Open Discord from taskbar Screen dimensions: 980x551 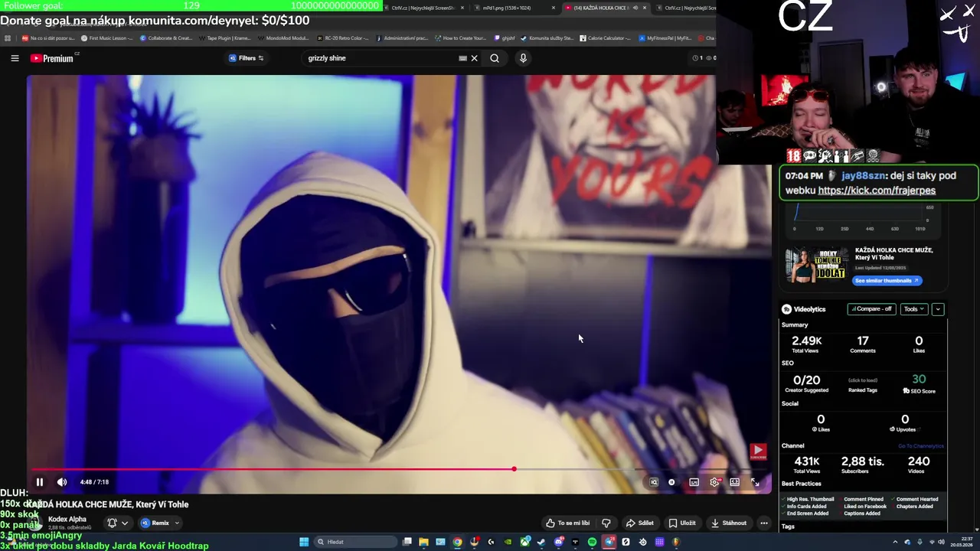[x=558, y=542]
